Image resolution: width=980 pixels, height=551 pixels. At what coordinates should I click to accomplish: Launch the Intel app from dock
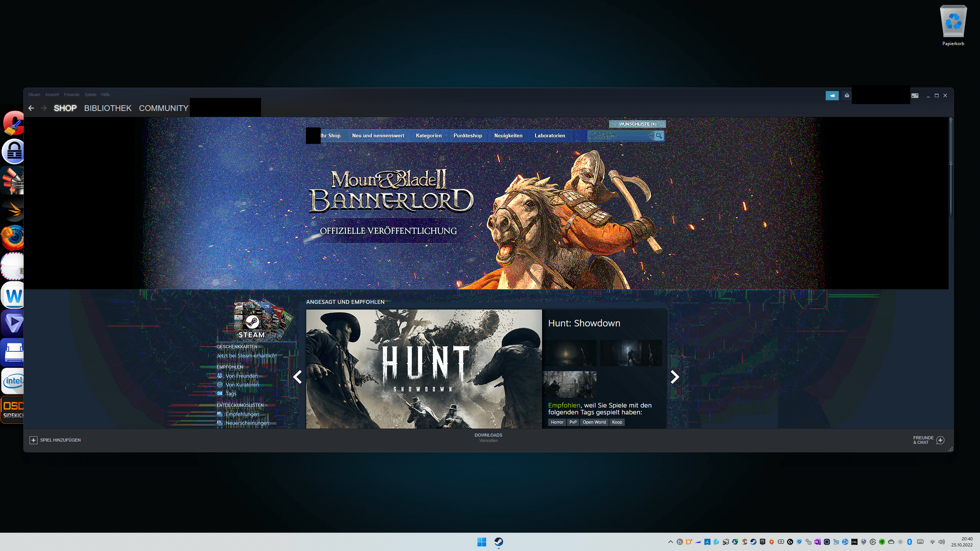tap(13, 381)
